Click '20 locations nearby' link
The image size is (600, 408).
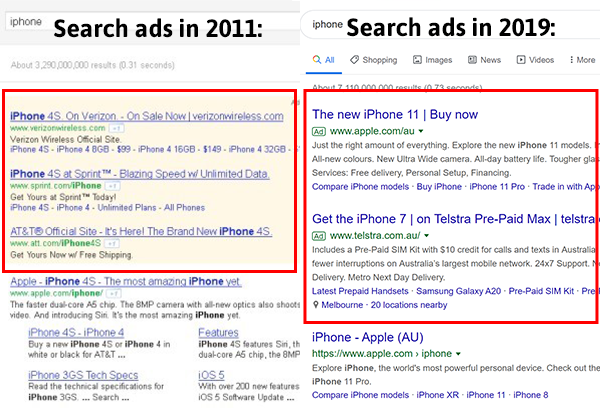[409, 305]
